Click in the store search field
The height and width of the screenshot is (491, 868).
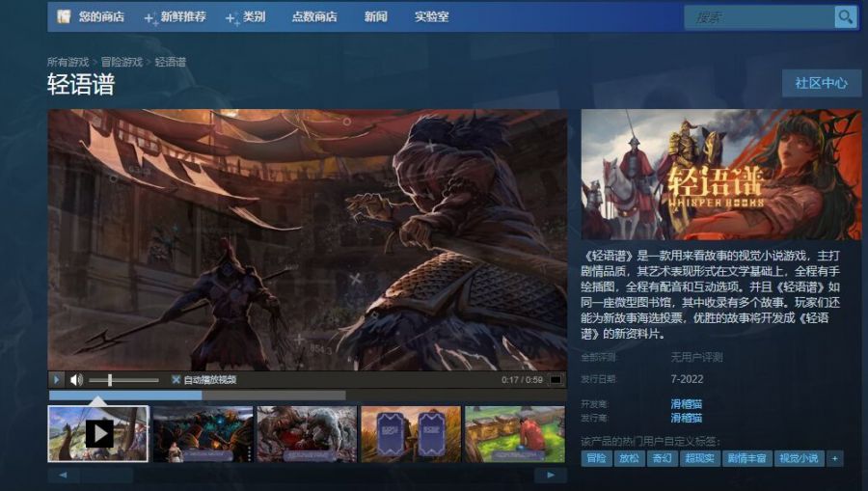(x=760, y=17)
